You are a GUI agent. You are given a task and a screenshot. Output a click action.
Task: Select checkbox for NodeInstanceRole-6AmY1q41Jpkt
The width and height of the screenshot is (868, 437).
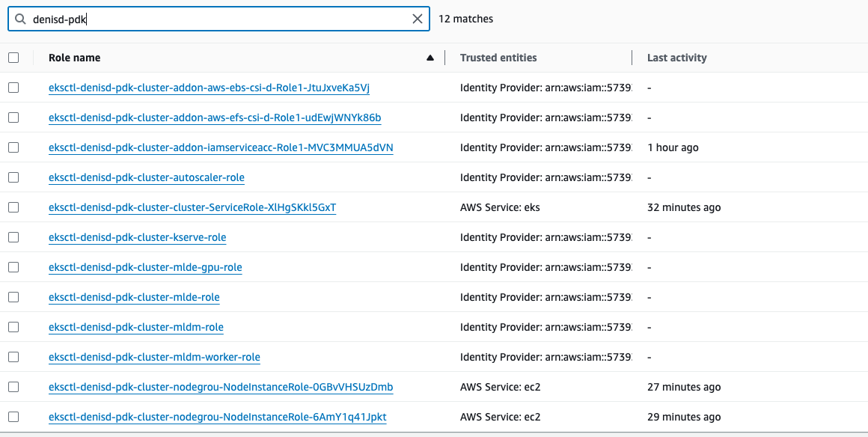(x=13, y=417)
